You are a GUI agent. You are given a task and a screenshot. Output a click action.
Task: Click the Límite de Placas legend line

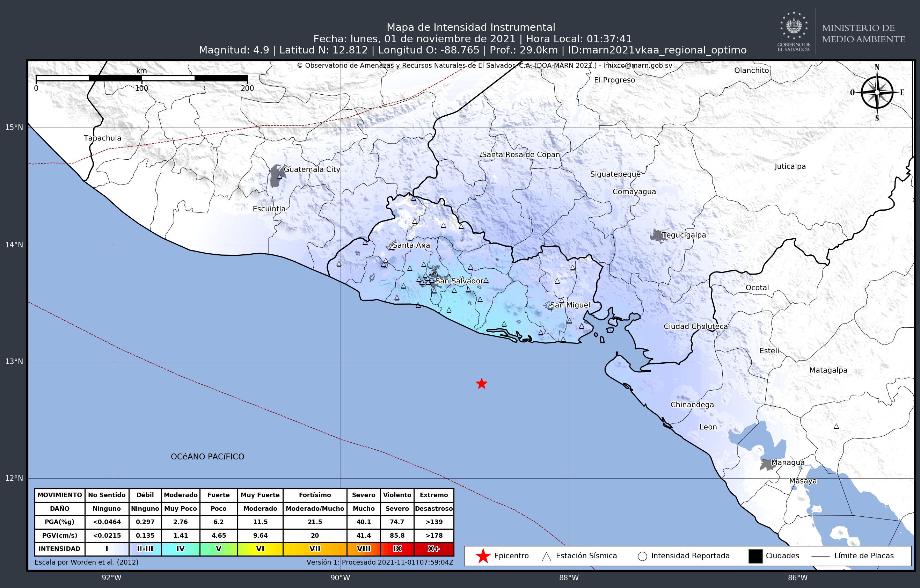point(820,556)
